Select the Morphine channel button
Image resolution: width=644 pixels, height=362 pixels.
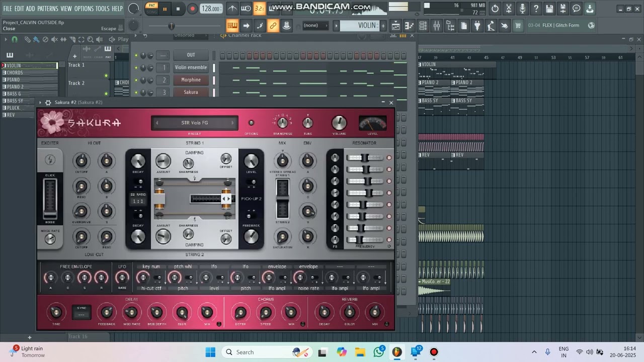tap(191, 80)
